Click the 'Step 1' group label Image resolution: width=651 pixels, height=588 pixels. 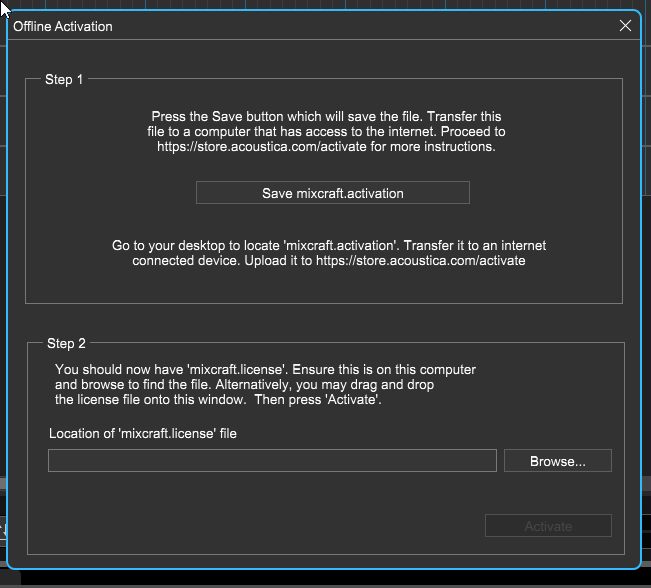click(64, 79)
